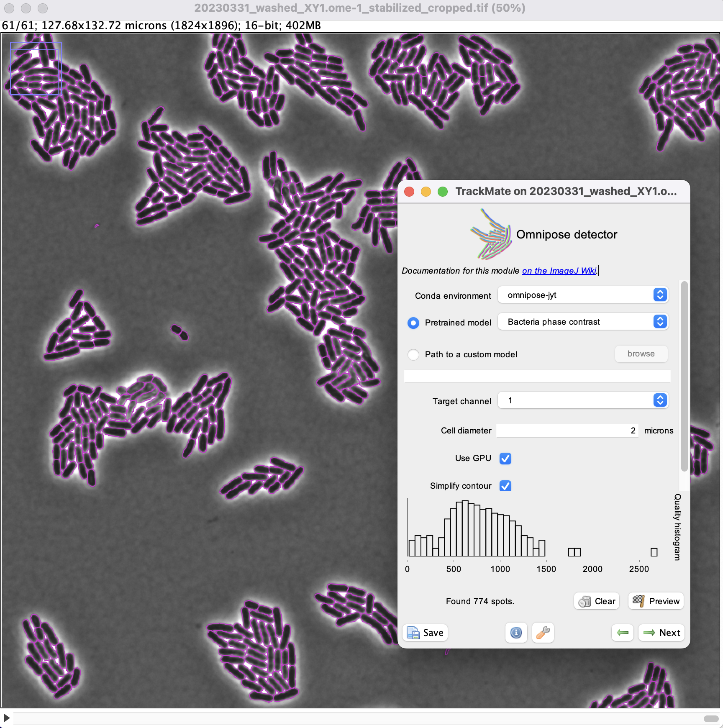Viewport: 723px width, 728px height.
Task: Uncheck the Use GPU checkbox
Action: click(x=505, y=459)
